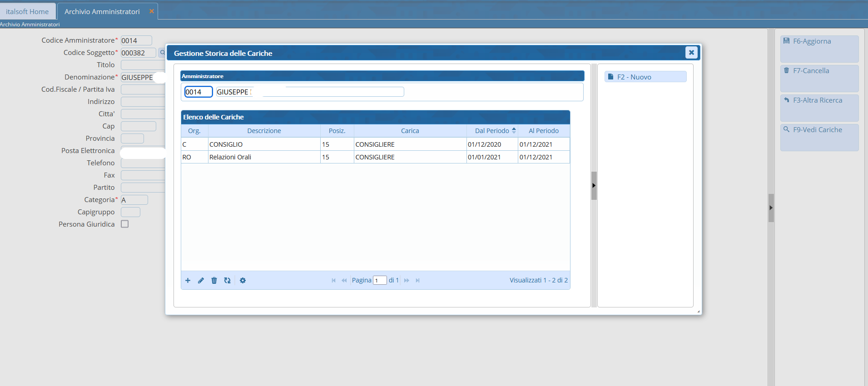Switch to italsoft Home tab

tap(27, 11)
